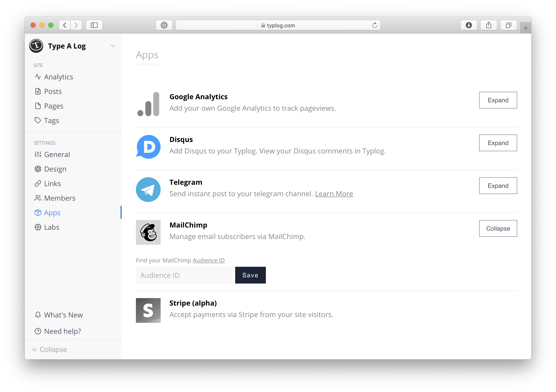Click Save for MailChimp Audience ID
The height and width of the screenshot is (392, 556).
pyautogui.click(x=250, y=275)
